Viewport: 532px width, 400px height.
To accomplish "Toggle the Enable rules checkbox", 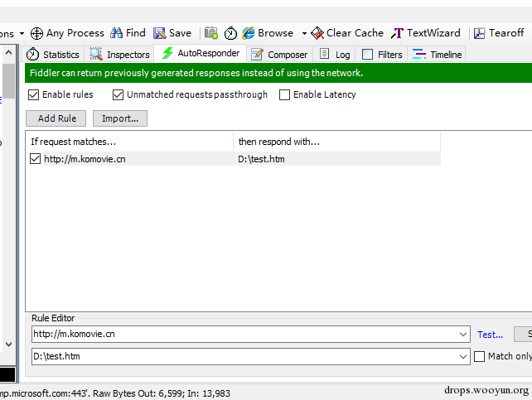I will click(x=34, y=94).
